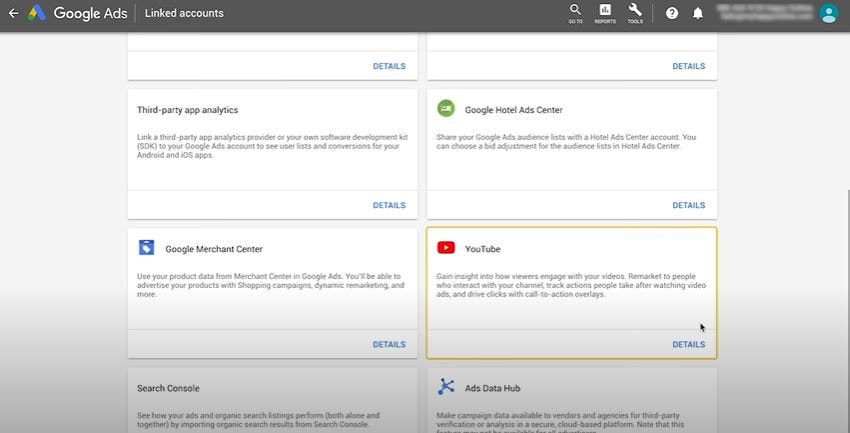Click the Google Hotel Ads Center icon
850x433 pixels.
pos(446,109)
